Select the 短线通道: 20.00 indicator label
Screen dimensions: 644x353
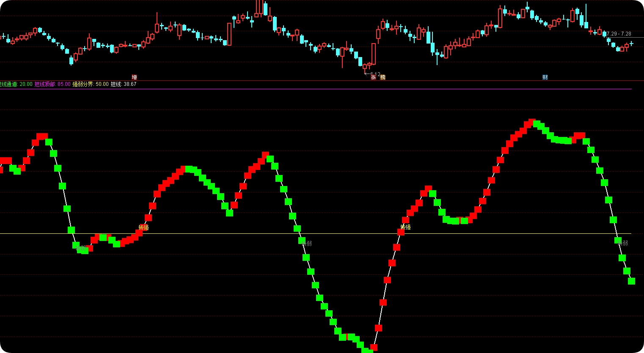(16, 84)
